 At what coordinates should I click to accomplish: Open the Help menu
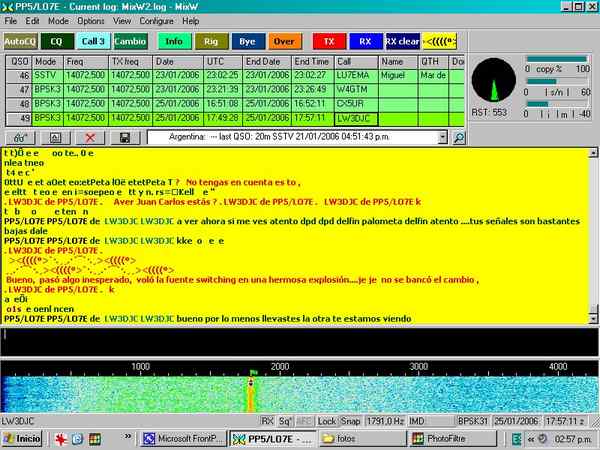pyautogui.click(x=190, y=21)
